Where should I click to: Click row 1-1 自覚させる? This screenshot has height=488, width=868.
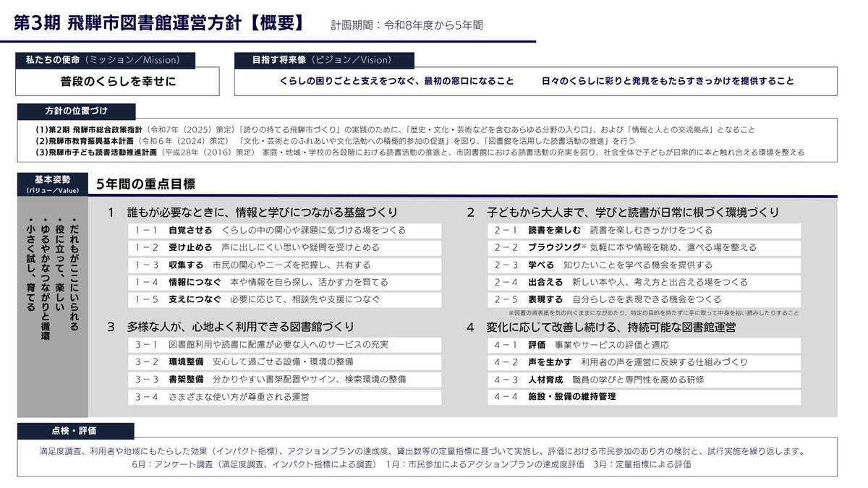(285, 231)
